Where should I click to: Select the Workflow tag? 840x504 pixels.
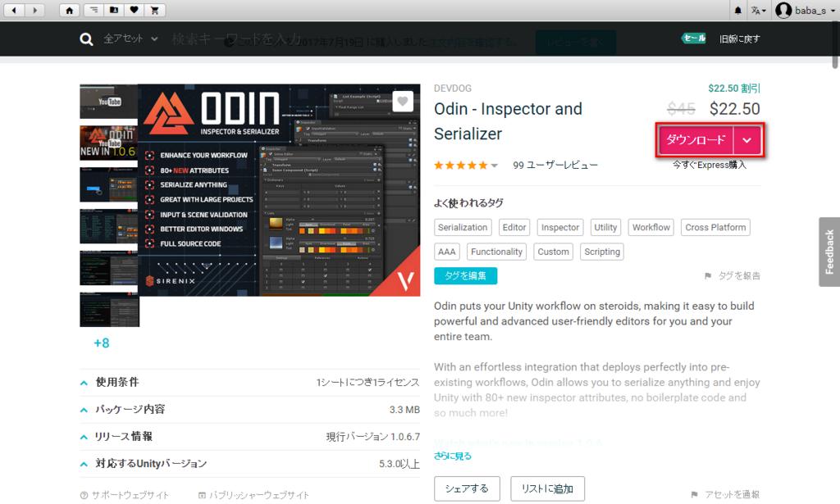tap(651, 227)
